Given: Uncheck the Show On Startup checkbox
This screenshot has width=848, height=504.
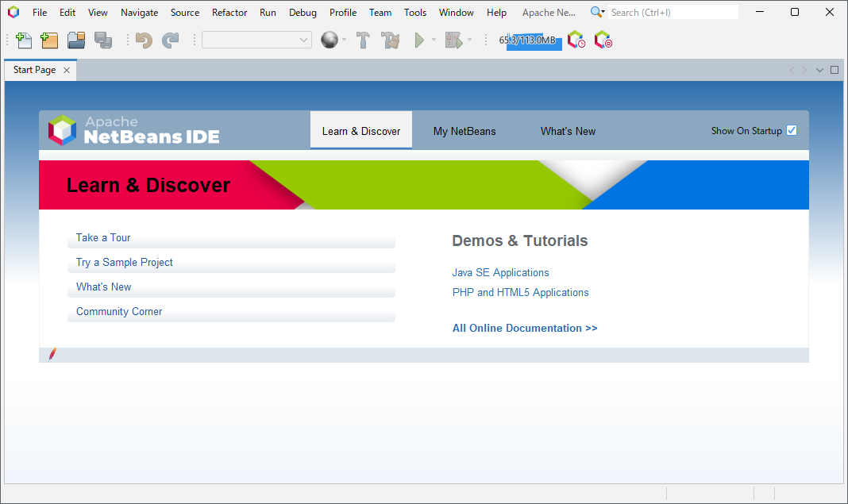Looking at the screenshot, I should [x=791, y=130].
